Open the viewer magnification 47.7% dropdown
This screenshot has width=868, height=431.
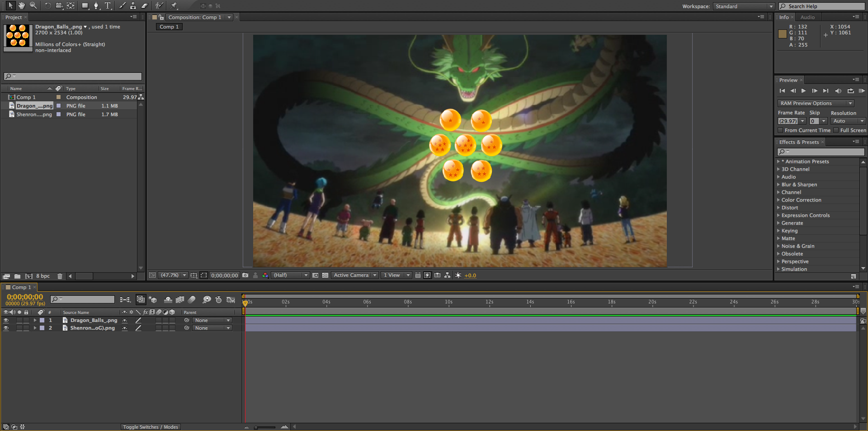point(174,275)
